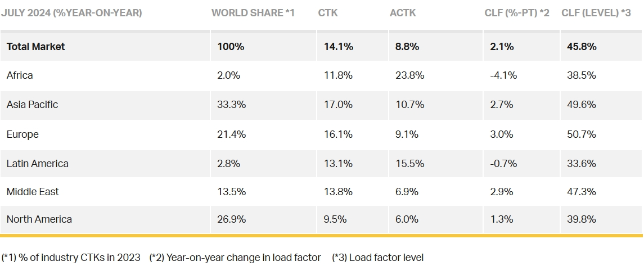The width and height of the screenshot is (644, 266).
Task: Click Middle East's CTK value 13.8%
Action: tap(339, 192)
